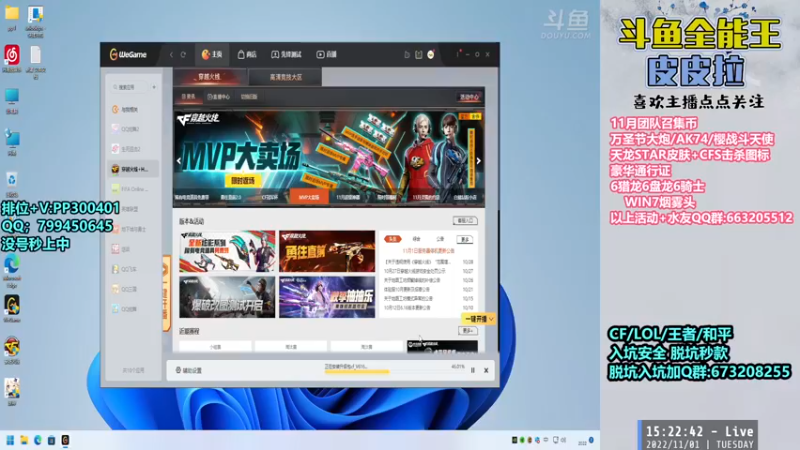Image resolution: width=800 pixels, height=450 pixels.
Task: Open 辅助设置 settings
Action: [189, 370]
